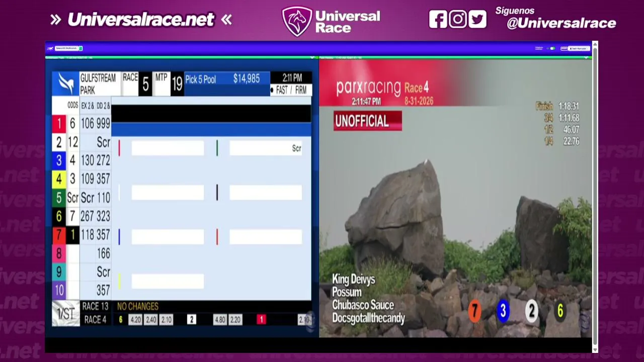Click the scrollbar up arrow of embedded window
Screen dimensions: 644x362
pos(595,45)
